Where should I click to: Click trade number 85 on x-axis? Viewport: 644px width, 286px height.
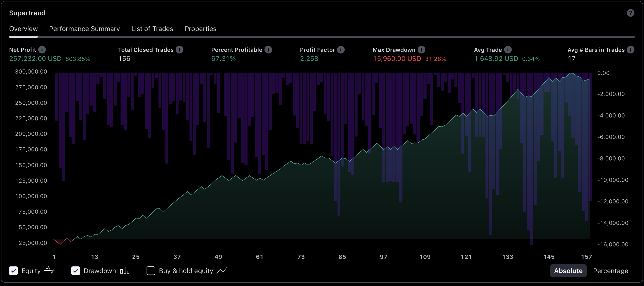(x=342, y=257)
